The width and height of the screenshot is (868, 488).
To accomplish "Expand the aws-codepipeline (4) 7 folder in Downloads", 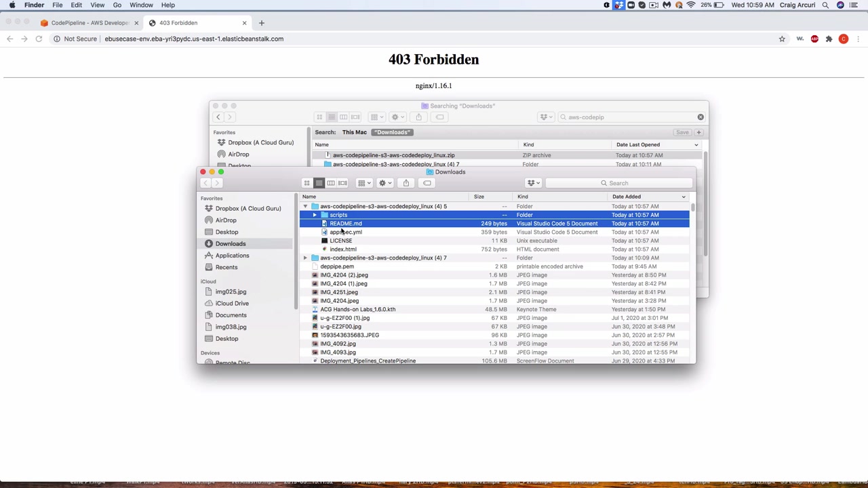I will click(x=305, y=258).
